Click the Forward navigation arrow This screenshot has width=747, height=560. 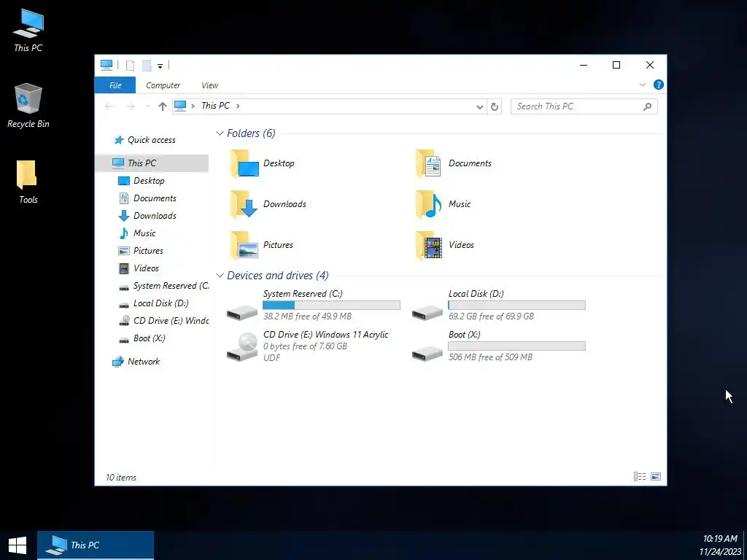tap(130, 106)
